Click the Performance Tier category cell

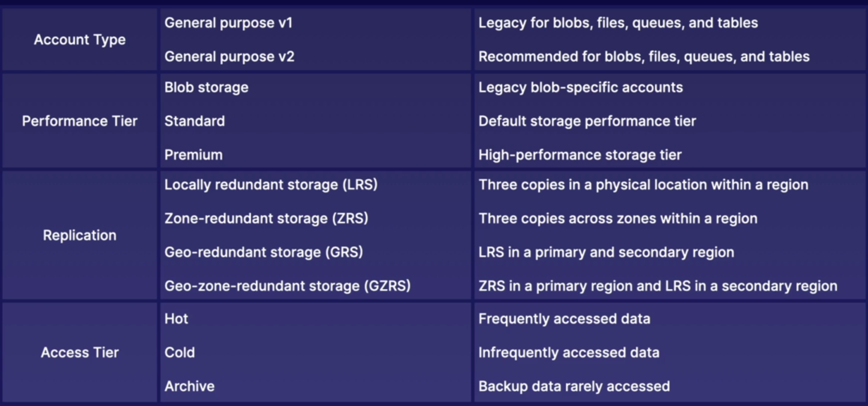click(x=80, y=121)
